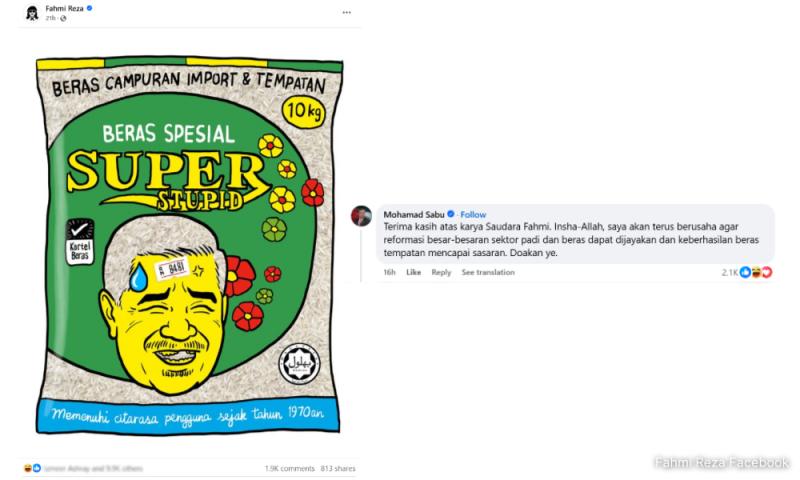Open the 16h comment timestamp
This screenshot has width=800, height=480.
[389, 272]
